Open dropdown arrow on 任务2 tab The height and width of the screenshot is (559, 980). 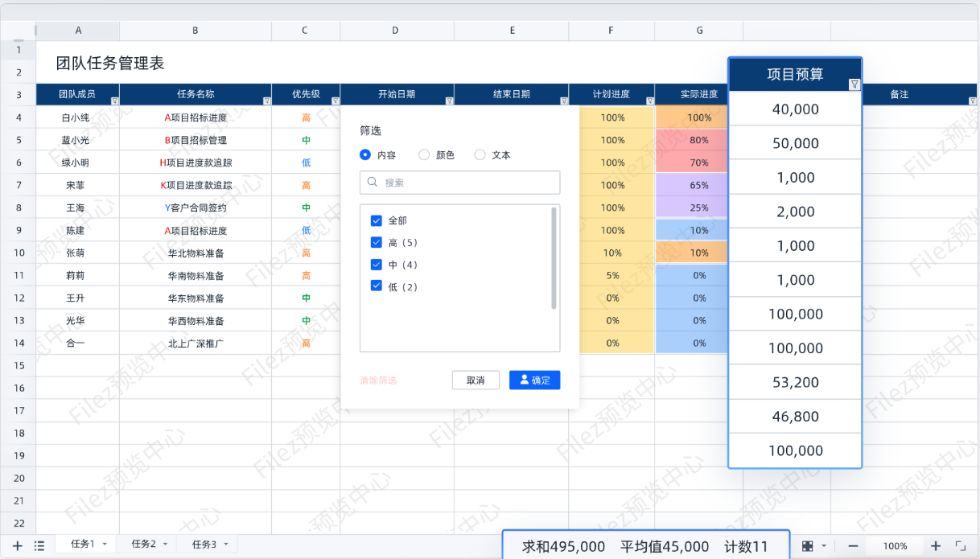pos(165,545)
